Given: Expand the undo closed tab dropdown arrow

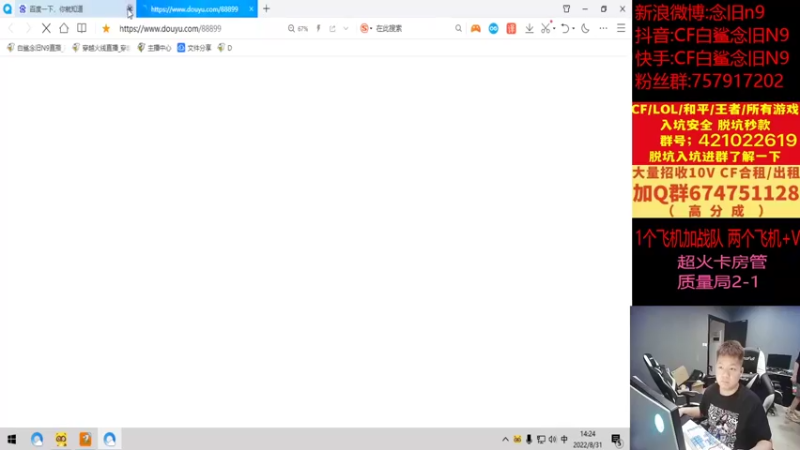Looking at the screenshot, I should coord(573,29).
